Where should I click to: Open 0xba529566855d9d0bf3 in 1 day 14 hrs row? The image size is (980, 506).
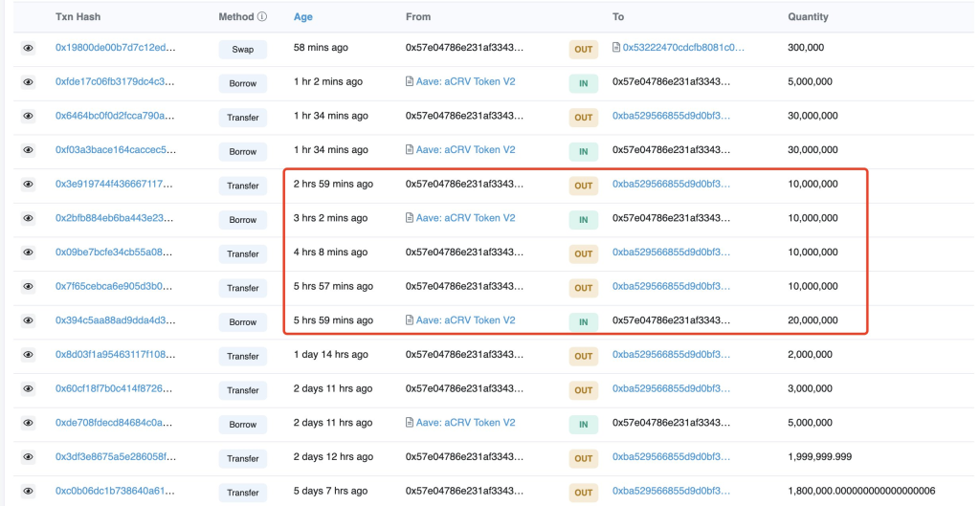671,354
